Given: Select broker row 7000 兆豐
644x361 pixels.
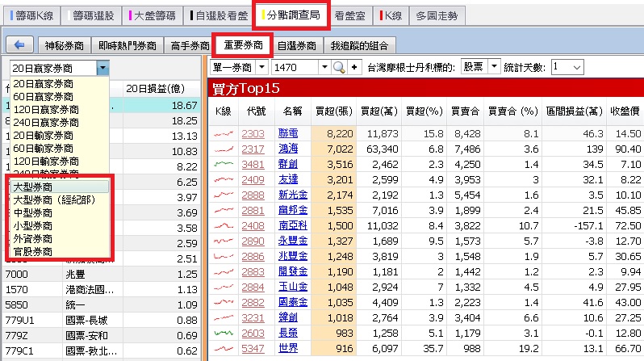Looking at the screenshot, I should (102, 275).
